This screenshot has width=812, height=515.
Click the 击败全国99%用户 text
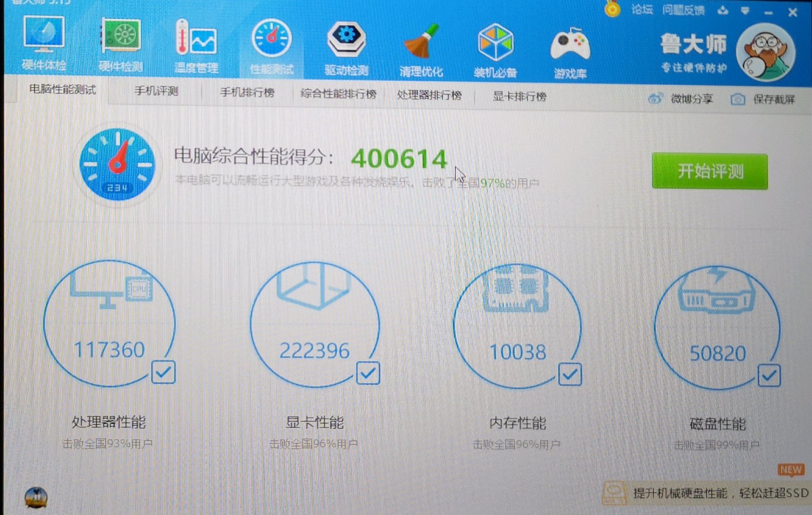(x=716, y=445)
